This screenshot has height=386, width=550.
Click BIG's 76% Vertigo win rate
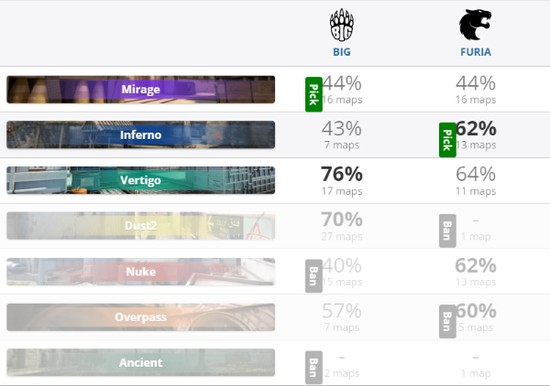tap(342, 174)
